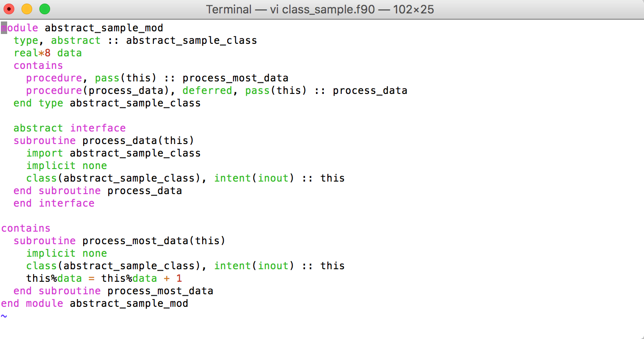
Task: Click the red close window button
Action: pos(9,9)
